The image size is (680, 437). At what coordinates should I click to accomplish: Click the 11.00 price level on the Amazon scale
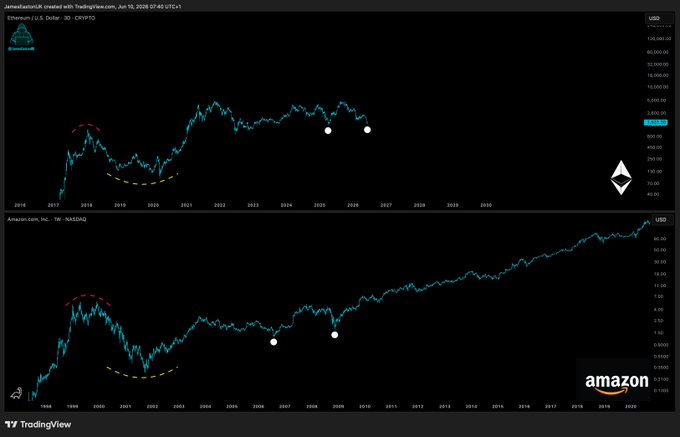pos(659,286)
